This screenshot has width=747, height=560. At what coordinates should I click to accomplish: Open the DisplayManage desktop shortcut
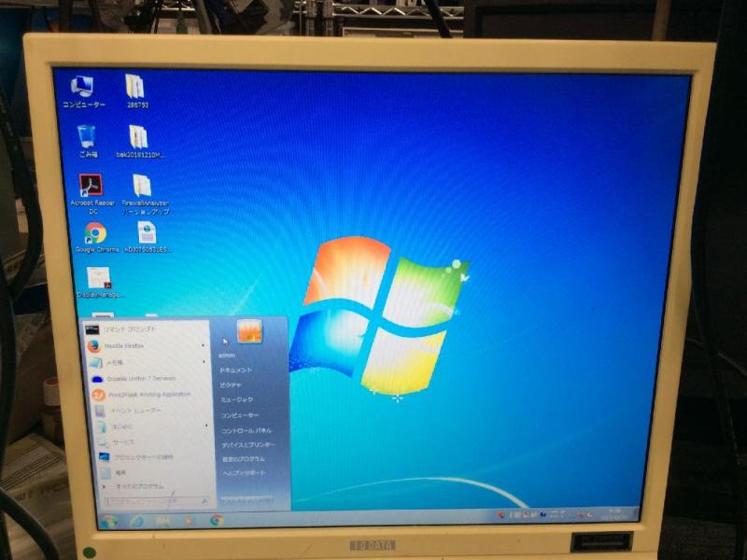click(100, 282)
